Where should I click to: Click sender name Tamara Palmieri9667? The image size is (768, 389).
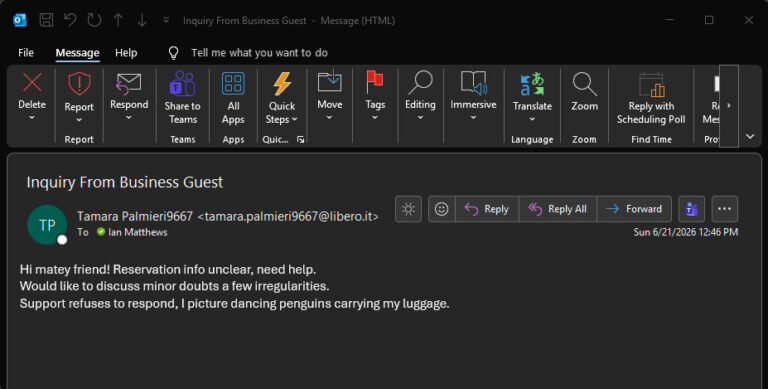click(135, 216)
